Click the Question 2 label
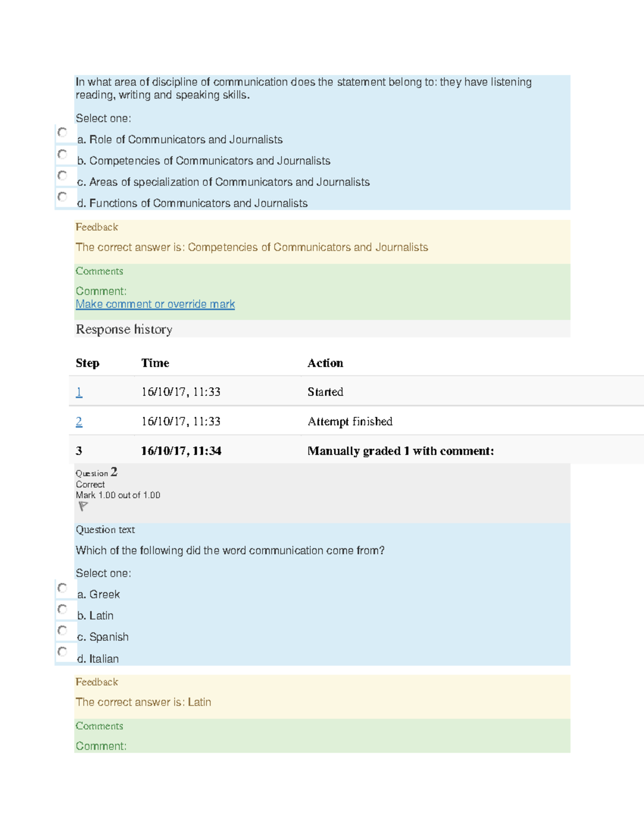 97,472
